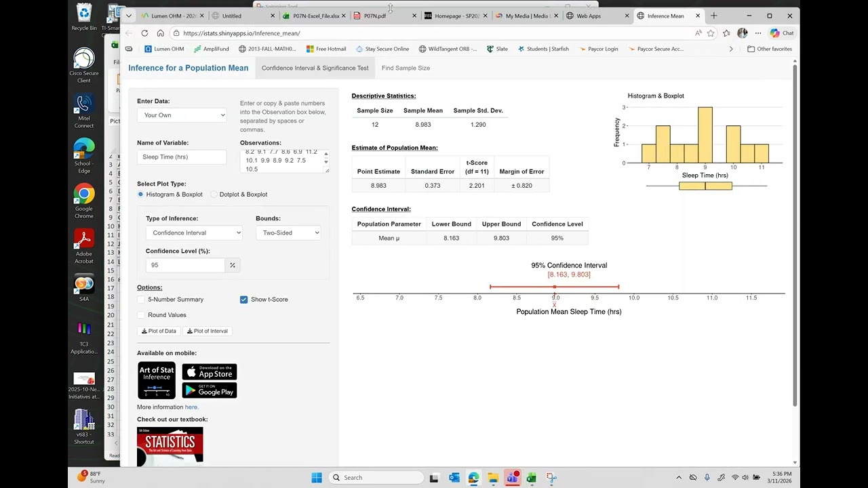This screenshot has height=488, width=868.
Task: Open the AmpliFund bookmark
Action: coord(210,49)
